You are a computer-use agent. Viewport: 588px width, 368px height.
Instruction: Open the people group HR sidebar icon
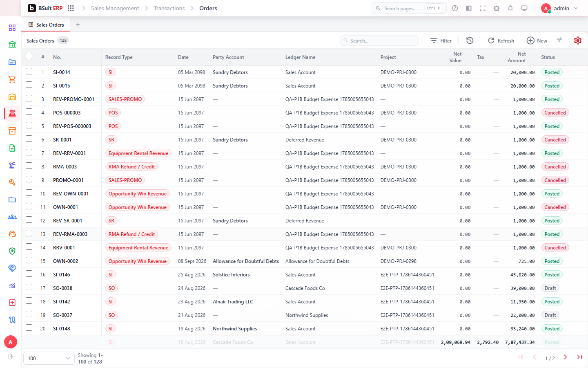click(x=12, y=217)
